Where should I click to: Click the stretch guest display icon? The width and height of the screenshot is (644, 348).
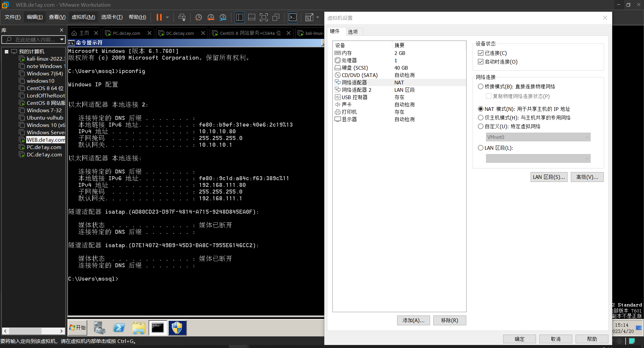point(309,17)
